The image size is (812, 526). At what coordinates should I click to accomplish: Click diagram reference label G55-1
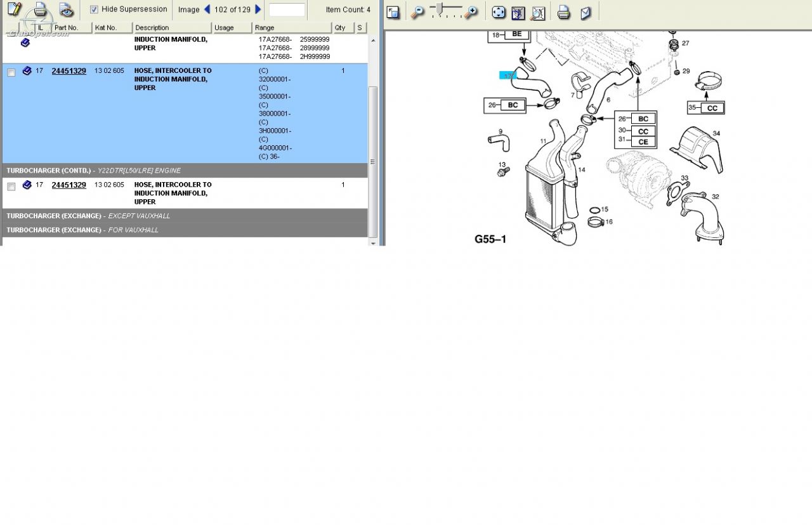click(x=490, y=239)
